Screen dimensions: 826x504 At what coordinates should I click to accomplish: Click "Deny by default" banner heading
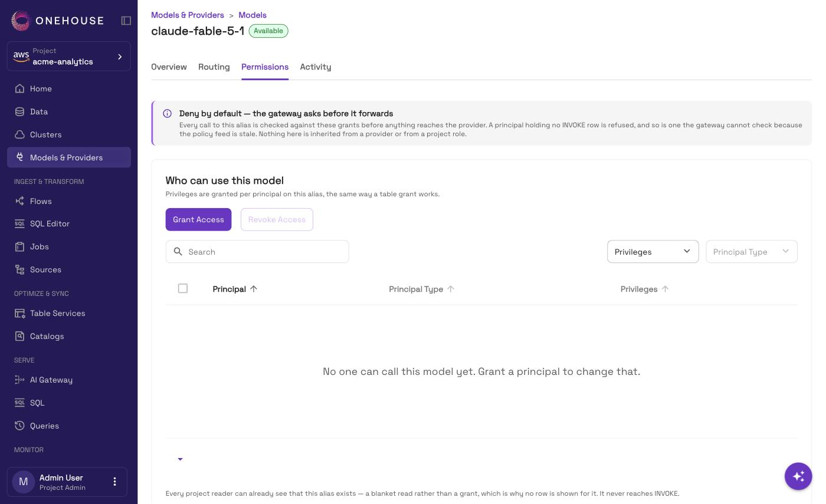pos(286,113)
